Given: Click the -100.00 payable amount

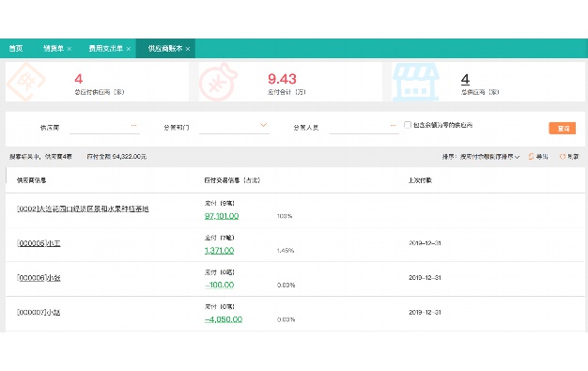Looking at the screenshot, I should click(220, 286).
